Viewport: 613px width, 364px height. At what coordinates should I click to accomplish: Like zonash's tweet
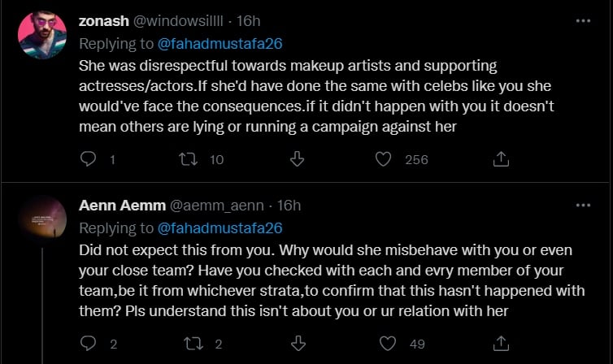(384, 159)
